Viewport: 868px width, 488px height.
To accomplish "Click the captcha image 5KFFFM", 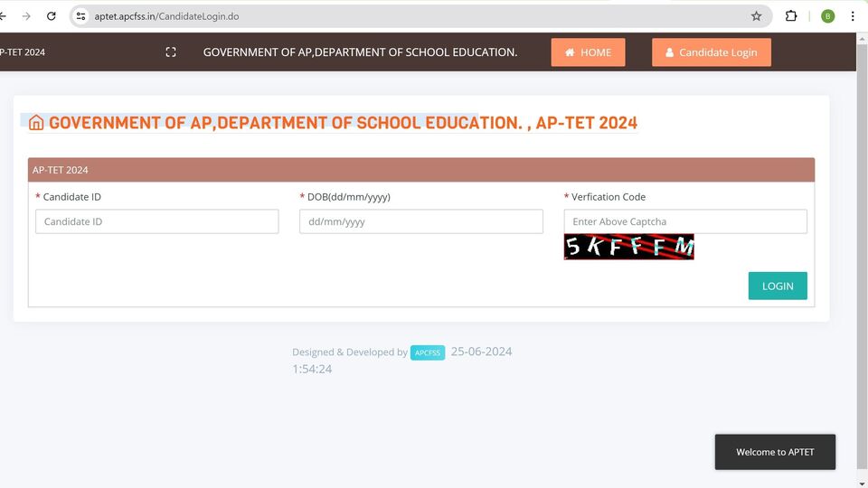I will 629,247.
